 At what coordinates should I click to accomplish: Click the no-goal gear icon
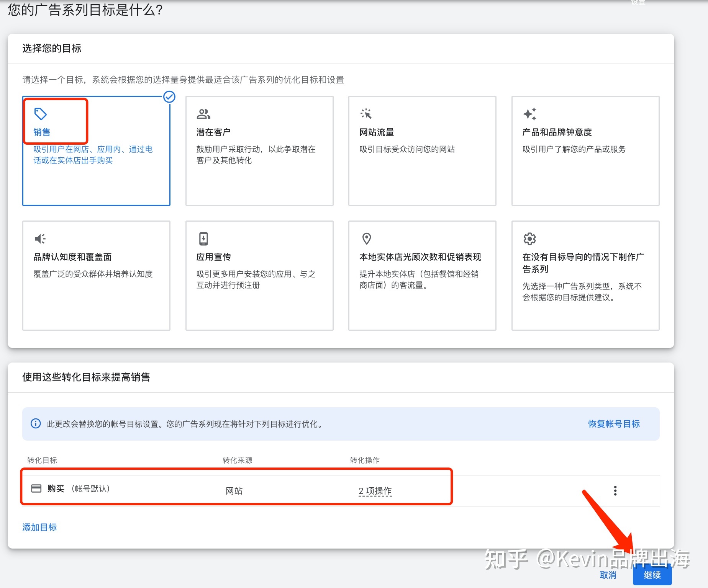click(529, 238)
